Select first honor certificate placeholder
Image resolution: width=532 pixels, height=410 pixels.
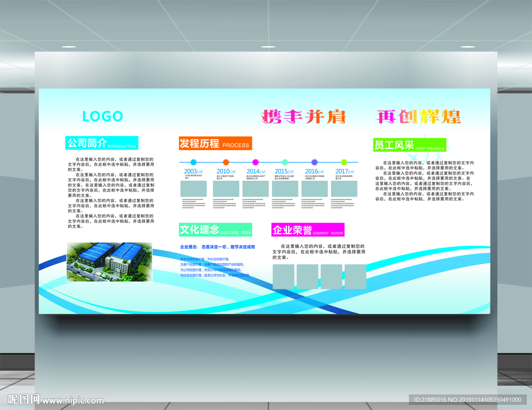283,277
